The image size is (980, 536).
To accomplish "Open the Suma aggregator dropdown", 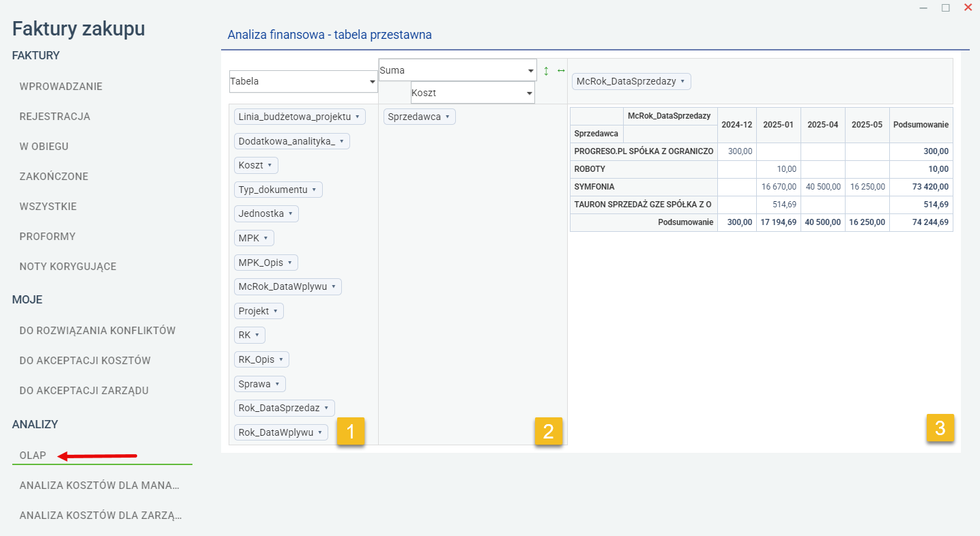I will click(458, 70).
